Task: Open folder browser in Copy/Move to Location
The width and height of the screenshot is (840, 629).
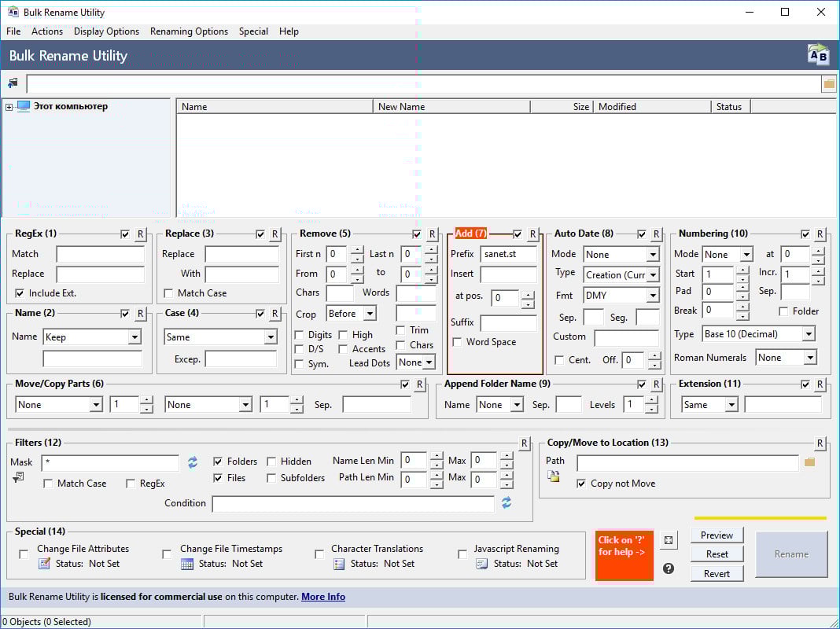Action: pyautogui.click(x=809, y=462)
